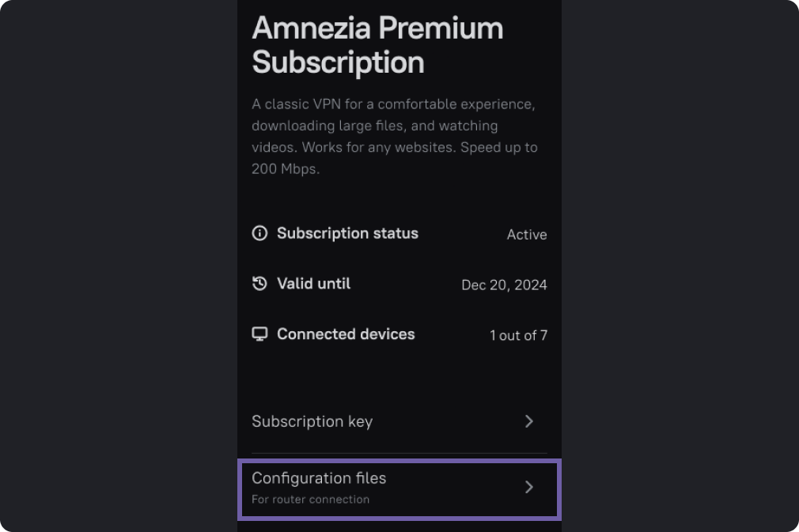Click the Connected devices monitor icon
799x532 pixels.
tap(259, 334)
